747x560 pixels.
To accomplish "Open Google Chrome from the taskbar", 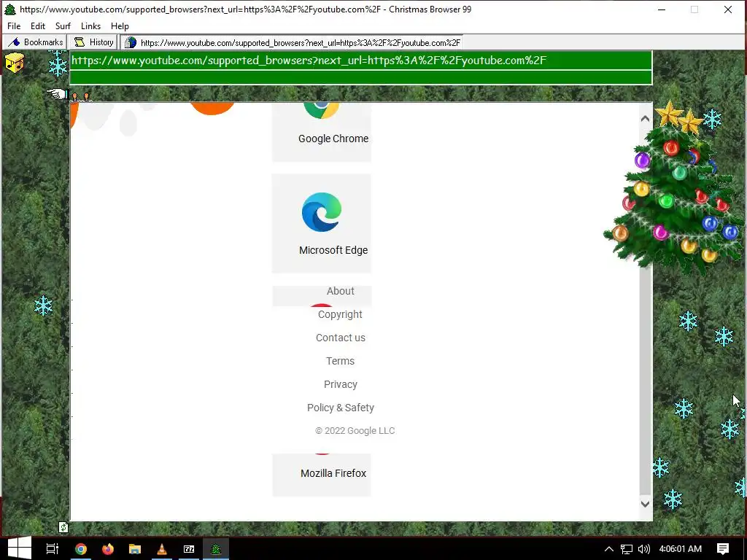I will point(81,549).
